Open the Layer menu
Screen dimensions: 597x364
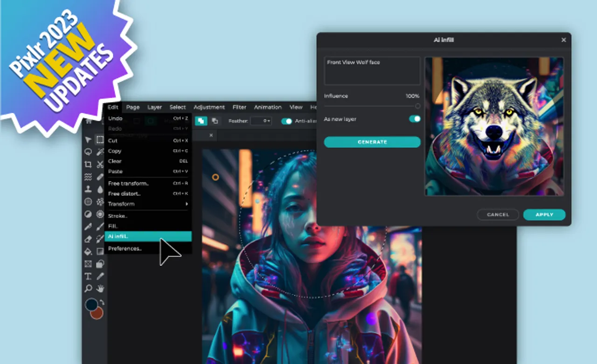pyautogui.click(x=155, y=107)
